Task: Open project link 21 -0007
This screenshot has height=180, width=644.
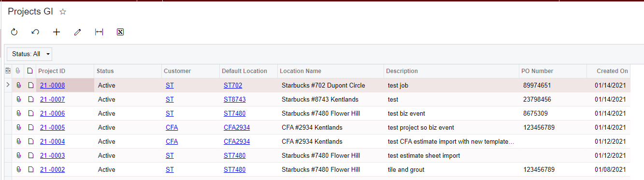Action: 52,100
